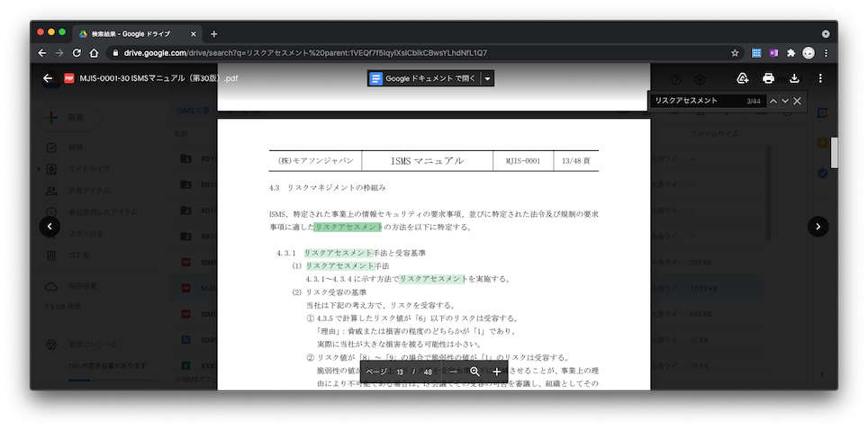Click the search text field containing リスクアセスメント

coord(695,101)
